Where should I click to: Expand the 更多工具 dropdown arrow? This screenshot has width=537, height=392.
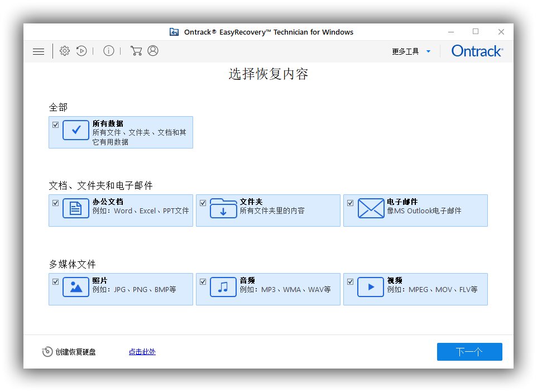(x=429, y=51)
